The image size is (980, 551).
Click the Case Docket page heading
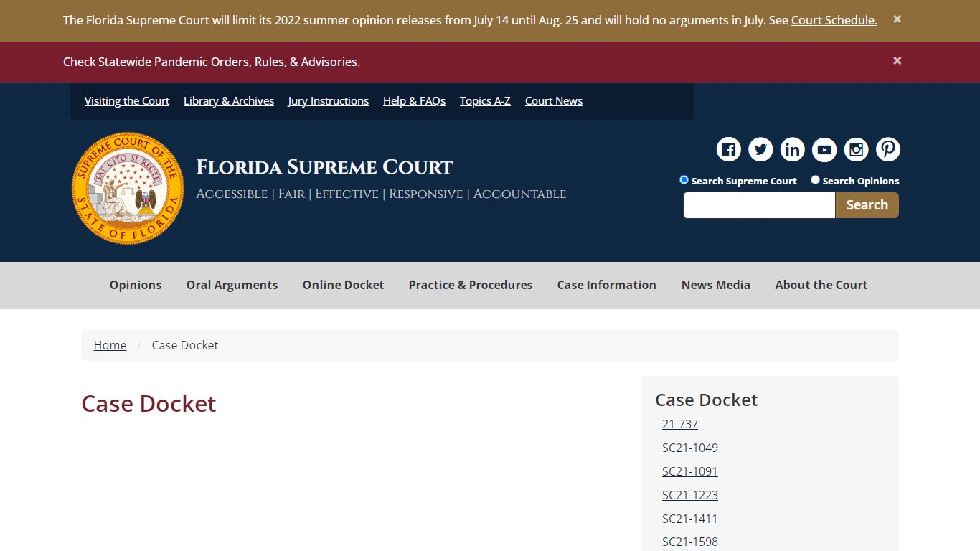pos(149,403)
